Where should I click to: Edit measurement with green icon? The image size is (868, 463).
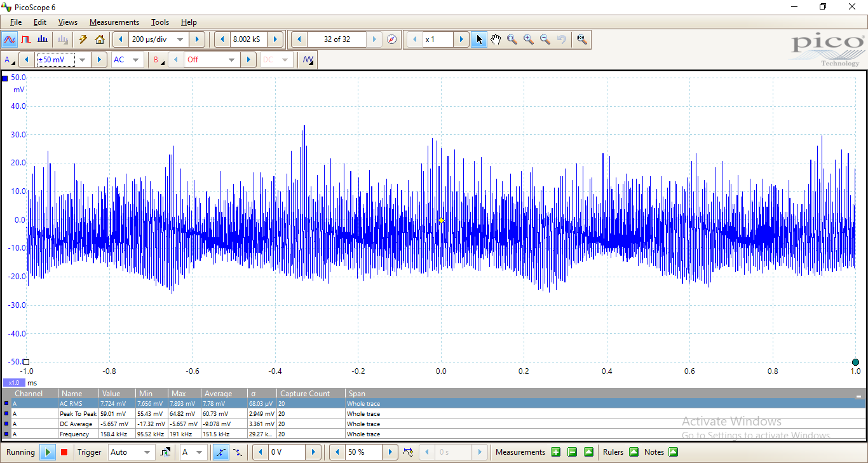coord(589,452)
